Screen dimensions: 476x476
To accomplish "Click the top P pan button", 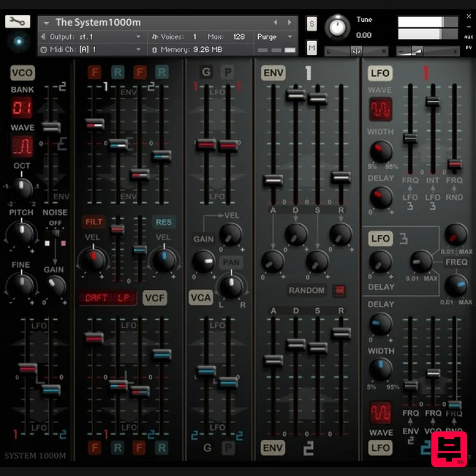I will 227,72.
